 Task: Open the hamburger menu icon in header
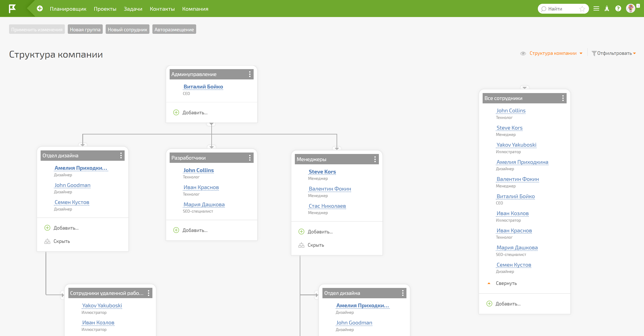pyautogui.click(x=596, y=9)
